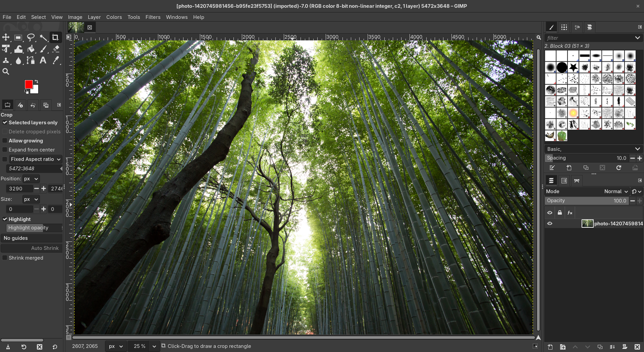This screenshot has height=352, width=644.
Task: Open the Colors menu
Action: (114, 17)
